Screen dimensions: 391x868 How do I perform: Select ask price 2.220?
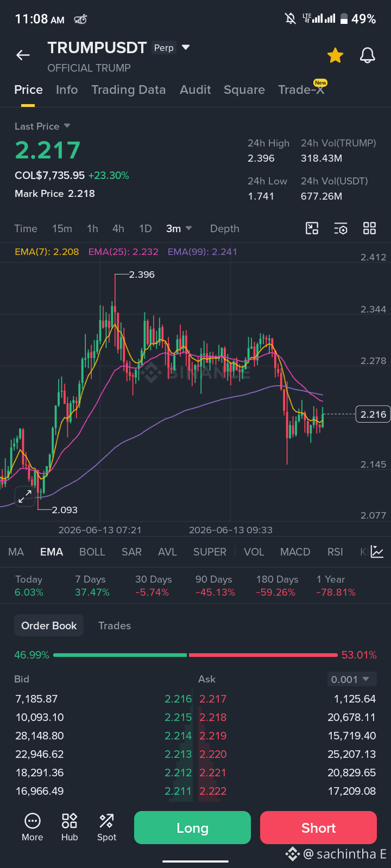pos(213,754)
